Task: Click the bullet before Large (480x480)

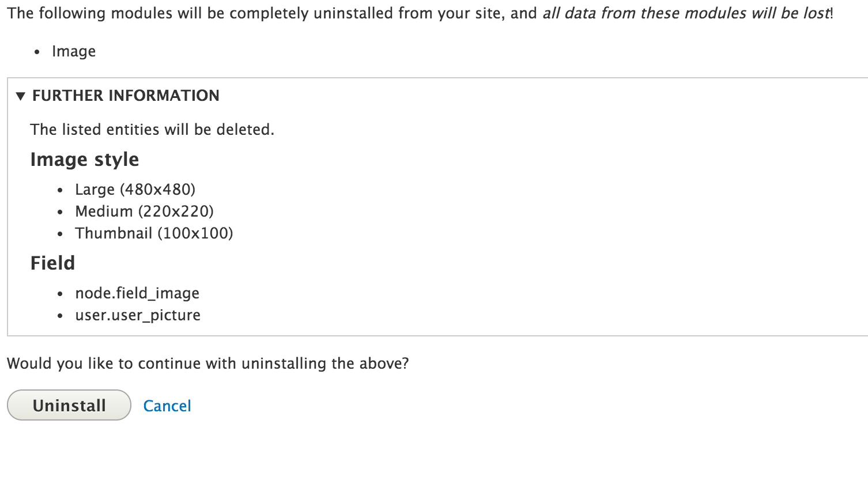Action: click(x=60, y=190)
